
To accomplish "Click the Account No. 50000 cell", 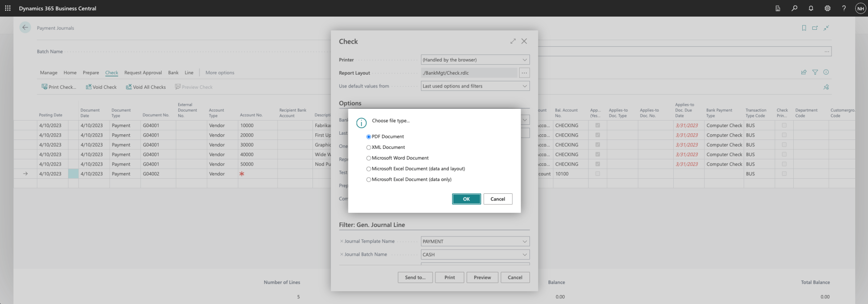I will [258, 164].
